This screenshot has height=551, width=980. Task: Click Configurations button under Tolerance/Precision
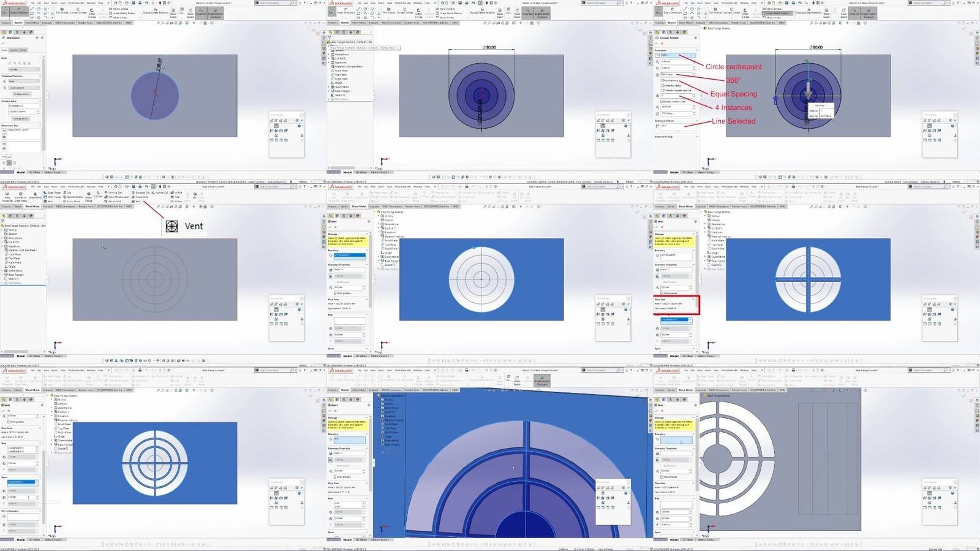pyautogui.click(x=21, y=94)
